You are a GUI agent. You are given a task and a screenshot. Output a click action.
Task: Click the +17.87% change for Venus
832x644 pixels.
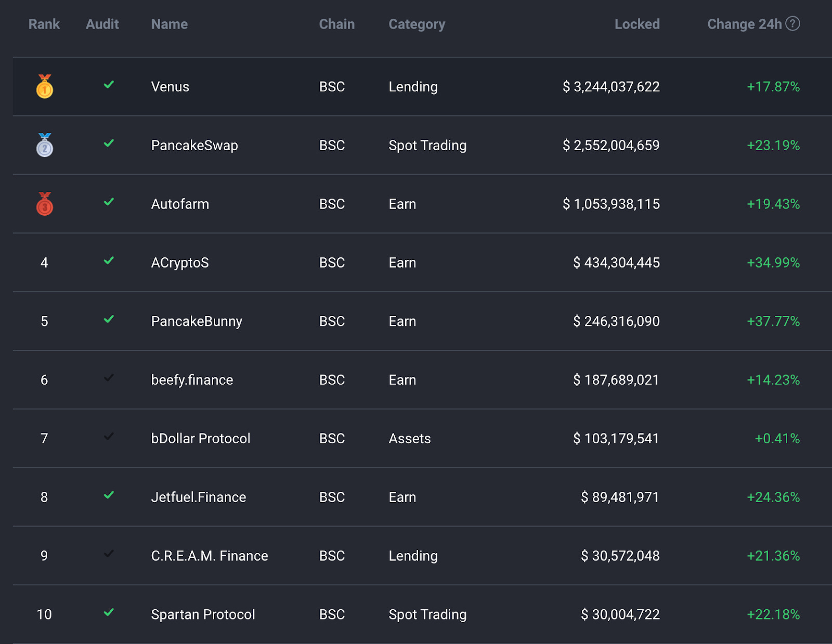[773, 87]
